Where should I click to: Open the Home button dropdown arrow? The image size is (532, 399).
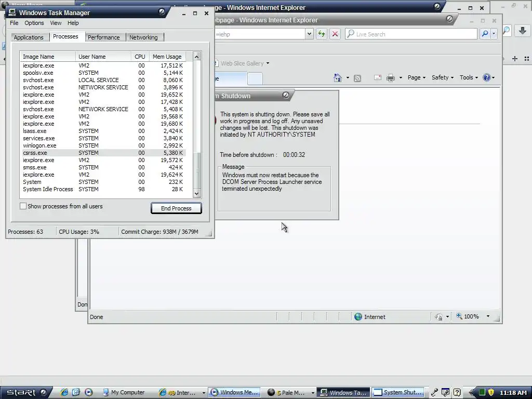click(x=348, y=78)
